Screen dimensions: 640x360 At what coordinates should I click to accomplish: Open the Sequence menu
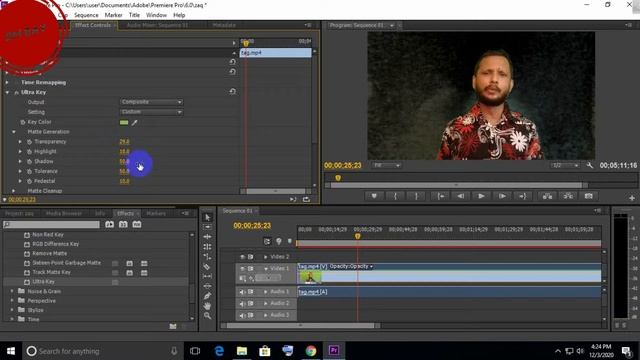click(86, 15)
